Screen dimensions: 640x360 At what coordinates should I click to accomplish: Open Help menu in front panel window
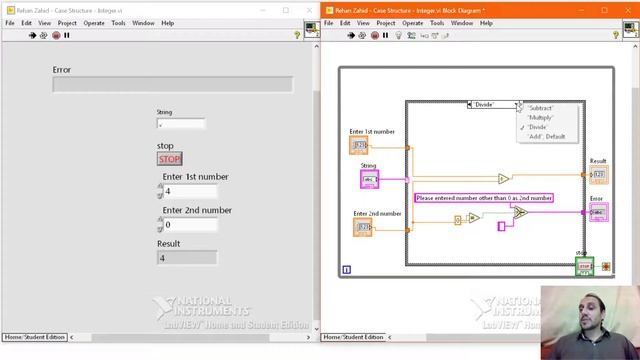click(167, 23)
